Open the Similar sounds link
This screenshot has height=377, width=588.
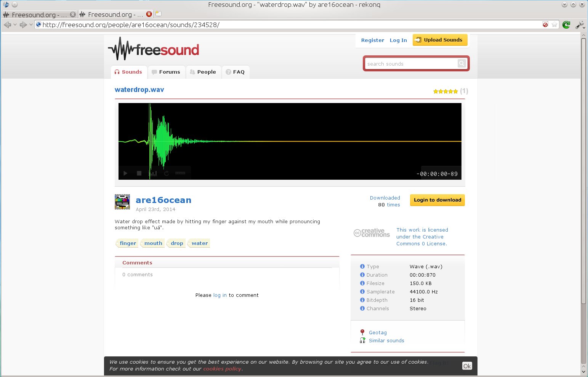[x=386, y=341]
